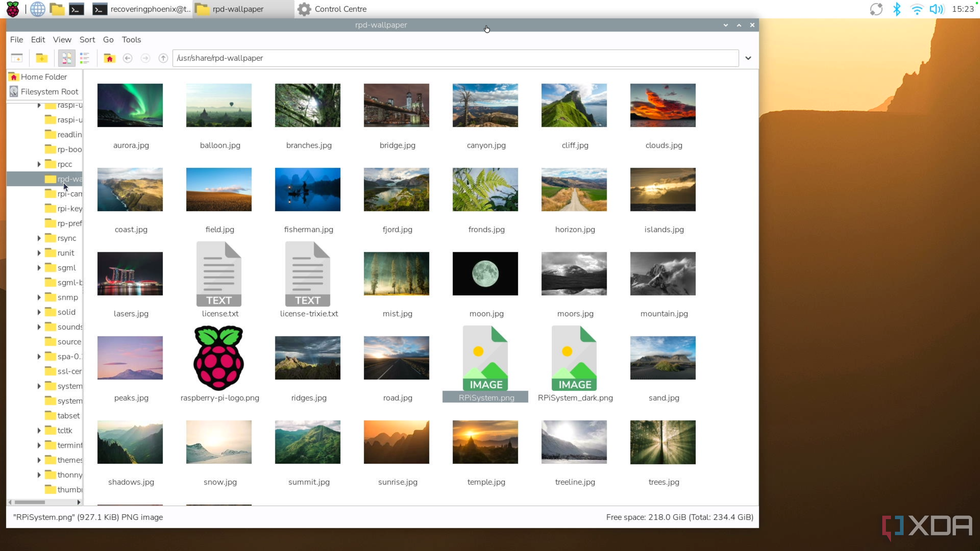Open the Sort menu
The image size is (980, 551).
click(87, 40)
